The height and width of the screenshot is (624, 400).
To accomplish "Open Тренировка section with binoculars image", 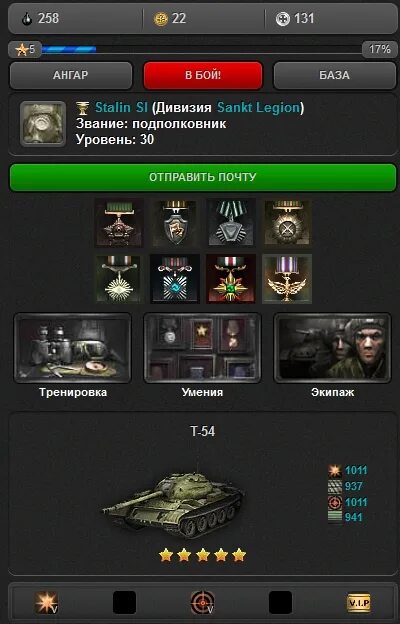I will click(x=73, y=348).
